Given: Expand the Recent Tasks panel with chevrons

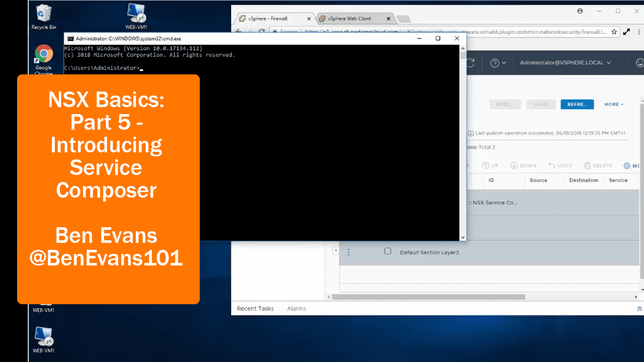Looking at the screenshot, I should (x=639, y=309).
